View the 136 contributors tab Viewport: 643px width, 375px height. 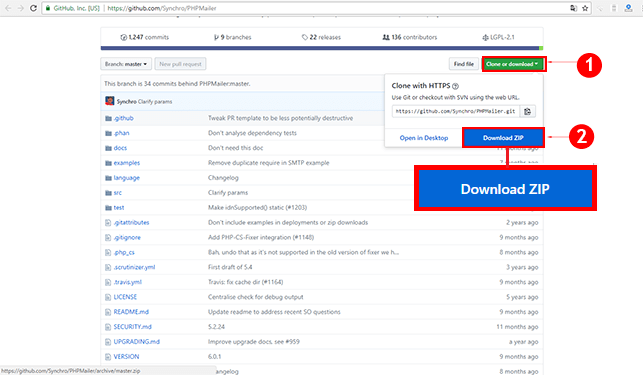click(410, 37)
